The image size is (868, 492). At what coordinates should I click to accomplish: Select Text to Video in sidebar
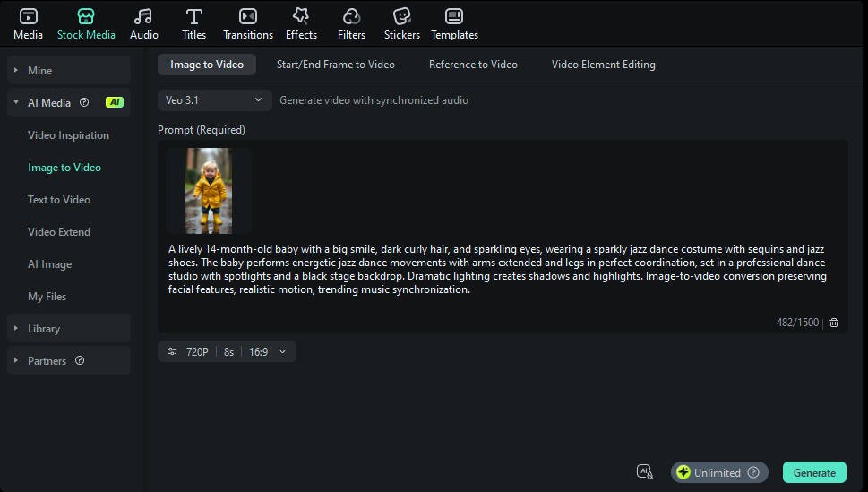coord(59,200)
